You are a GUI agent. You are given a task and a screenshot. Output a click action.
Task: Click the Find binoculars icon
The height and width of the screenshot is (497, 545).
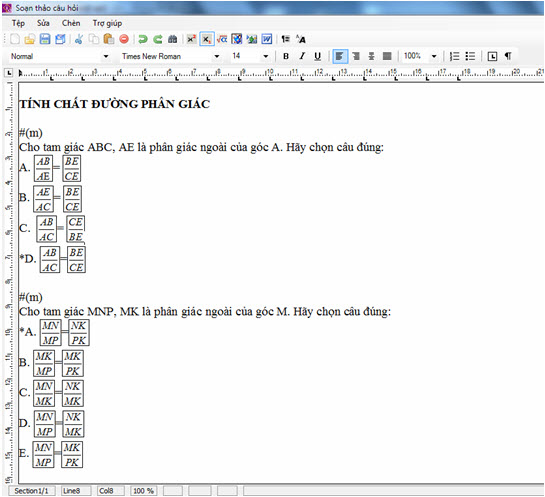[x=172, y=39]
